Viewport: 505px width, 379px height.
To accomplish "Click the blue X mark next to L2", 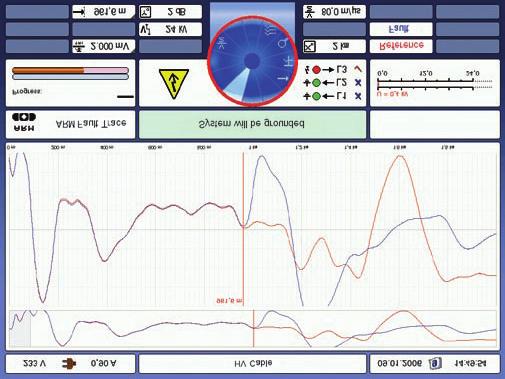I will (x=358, y=83).
